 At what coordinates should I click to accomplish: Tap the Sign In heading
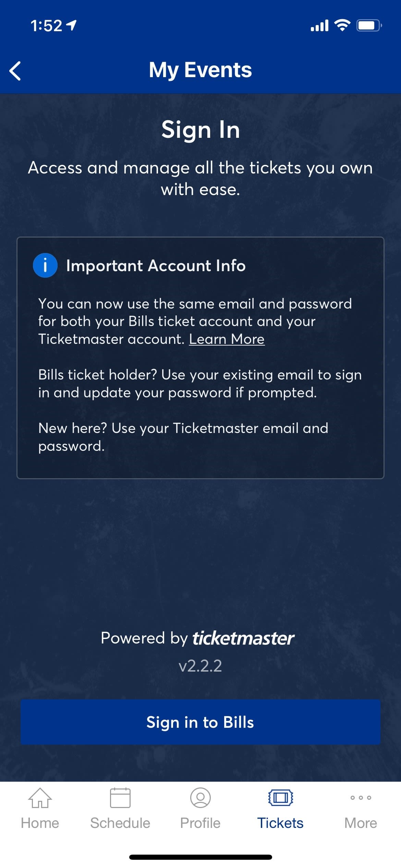[x=200, y=130]
